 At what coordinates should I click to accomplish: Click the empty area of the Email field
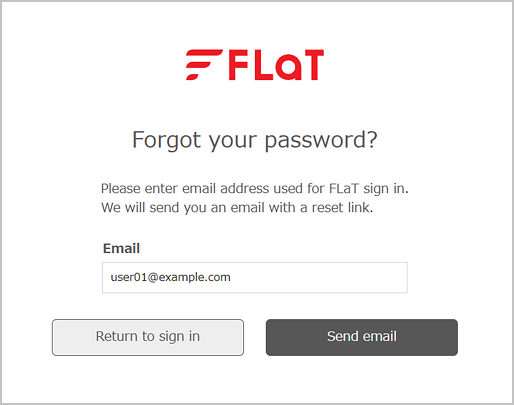click(317, 277)
